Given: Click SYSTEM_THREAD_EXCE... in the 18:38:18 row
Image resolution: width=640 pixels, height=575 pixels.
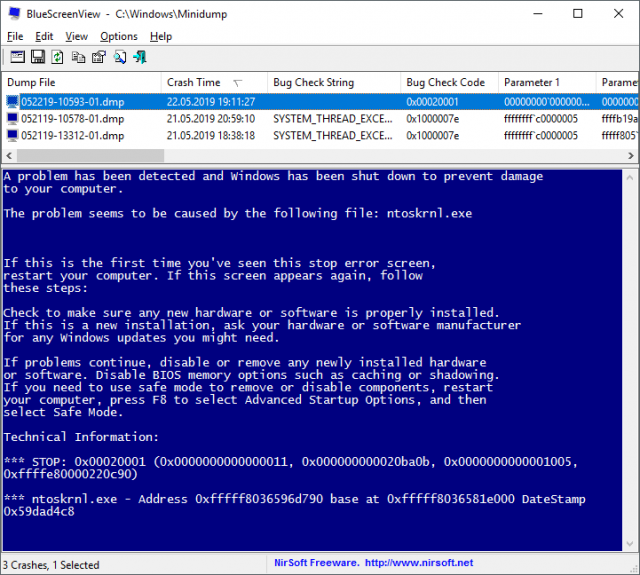Looking at the screenshot, I should click(333, 135).
